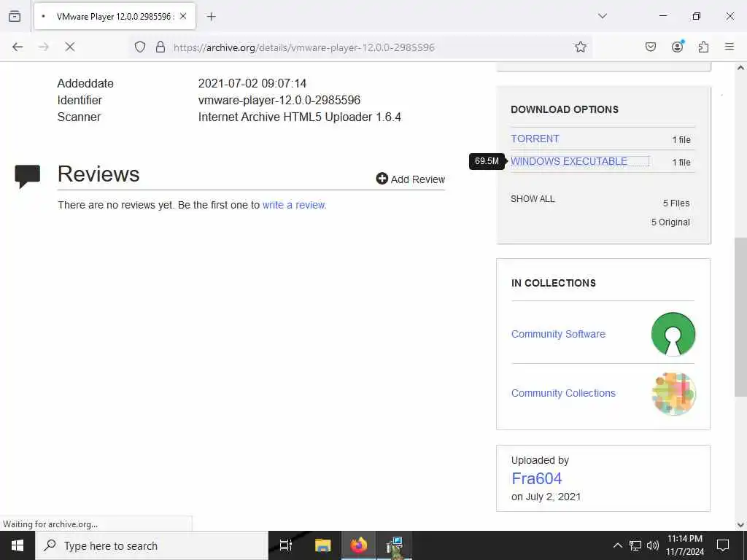This screenshot has height=560, width=747.
Task: Click the Community Collections colorful thumbnail
Action: [673, 393]
